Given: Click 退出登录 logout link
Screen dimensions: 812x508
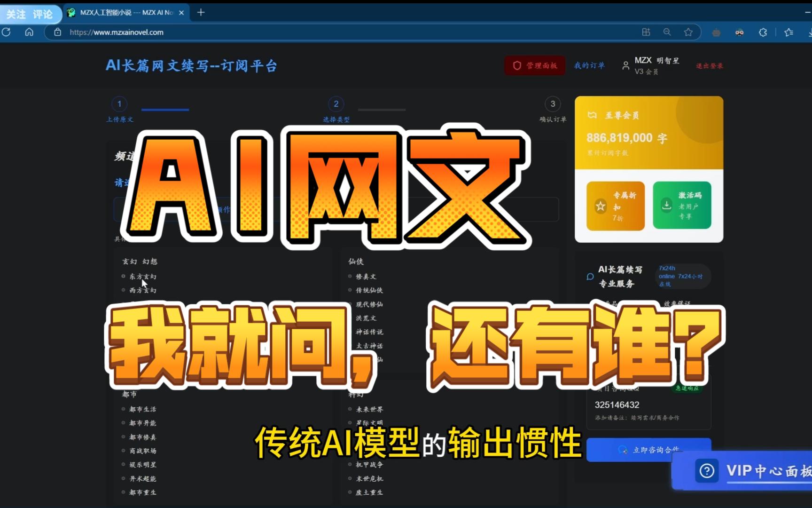Looking at the screenshot, I should click(710, 66).
